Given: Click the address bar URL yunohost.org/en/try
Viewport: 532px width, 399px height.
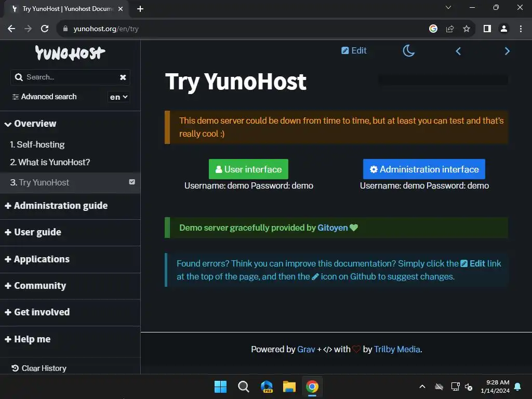Looking at the screenshot, I should [106, 29].
